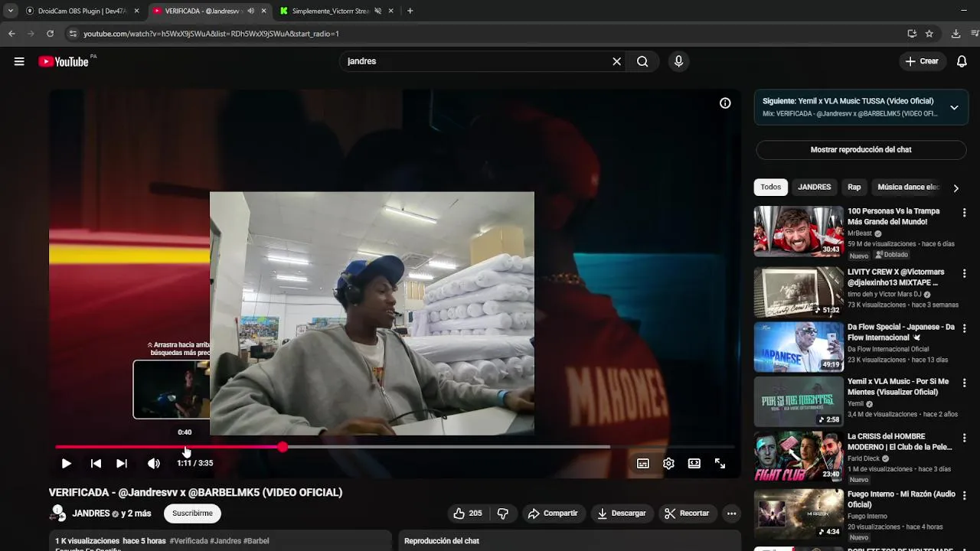Select the Rap filter chip
Image resolution: width=980 pixels, height=551 pixels.
pos(854,187)
